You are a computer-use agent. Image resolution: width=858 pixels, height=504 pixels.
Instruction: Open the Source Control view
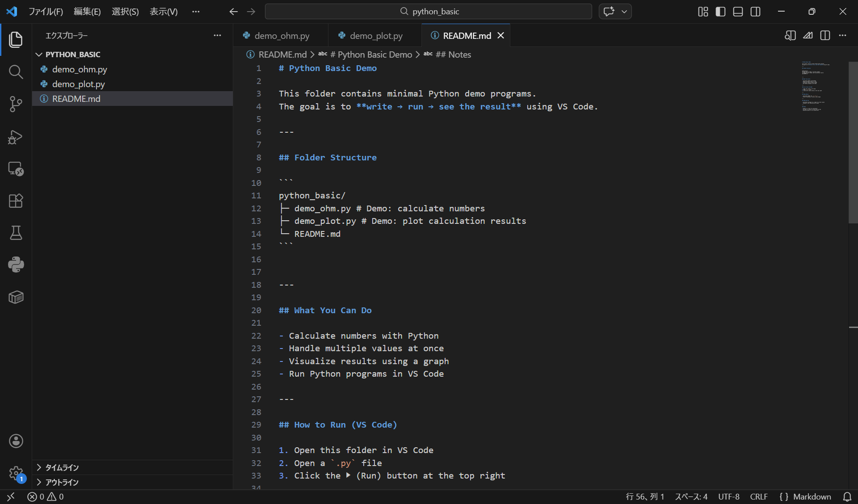click(x=16, y=104)
